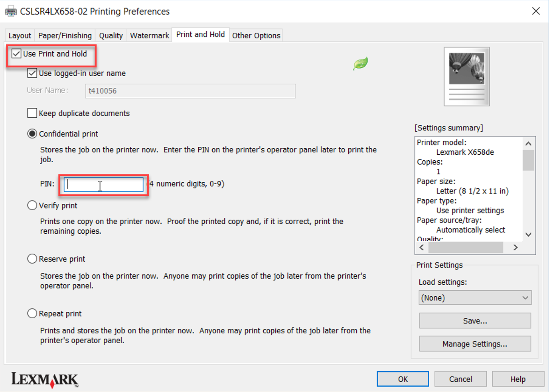The width and height of the screenshot is (549, 392).
Task: Click the 'Letter (8 1/2 x 11 in)' summary line
Action: [472, 191]
